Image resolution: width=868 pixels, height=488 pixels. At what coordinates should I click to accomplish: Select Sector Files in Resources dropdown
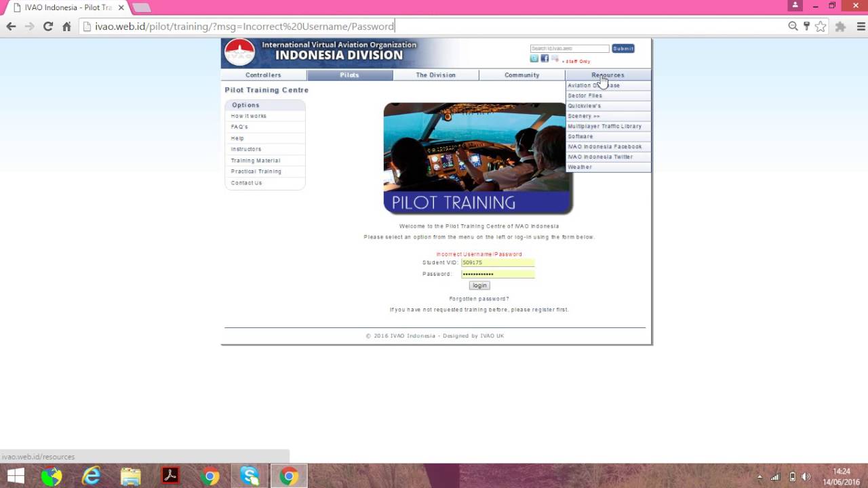click(x=608, y=96)
